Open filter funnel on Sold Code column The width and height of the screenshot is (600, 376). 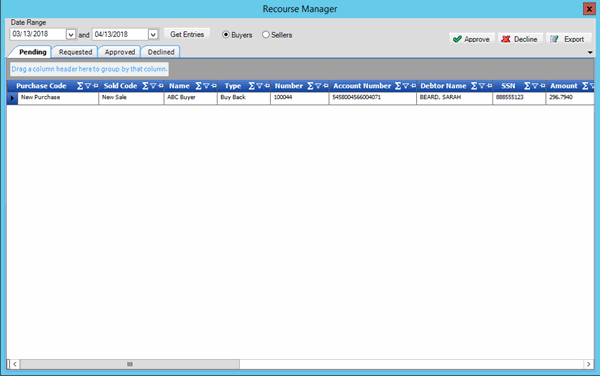[x=153, y=86]
